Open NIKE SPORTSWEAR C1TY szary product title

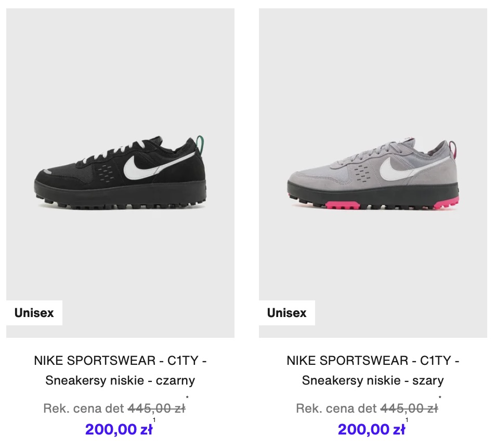coord(373,371)
